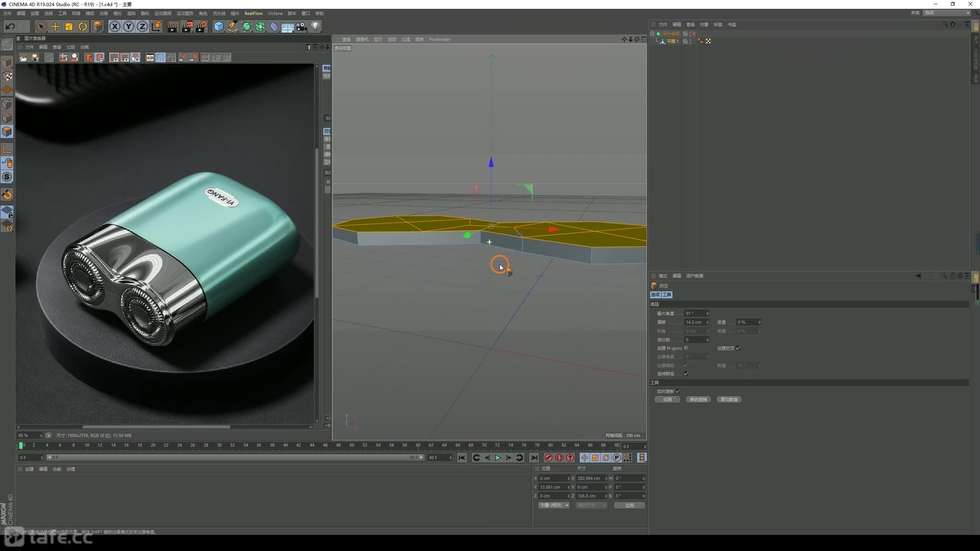Click the 90 F end frame stepper

451,458
